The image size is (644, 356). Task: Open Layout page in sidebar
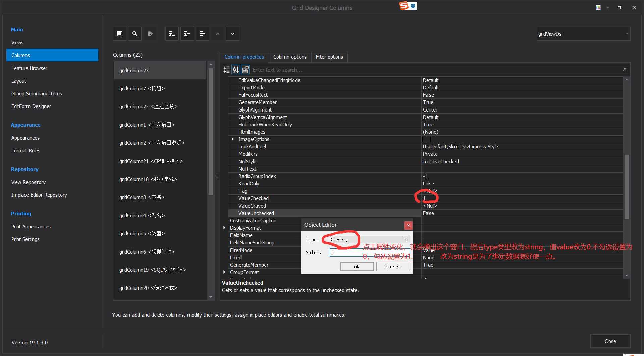pyautogui.click(x=52, y=81)
